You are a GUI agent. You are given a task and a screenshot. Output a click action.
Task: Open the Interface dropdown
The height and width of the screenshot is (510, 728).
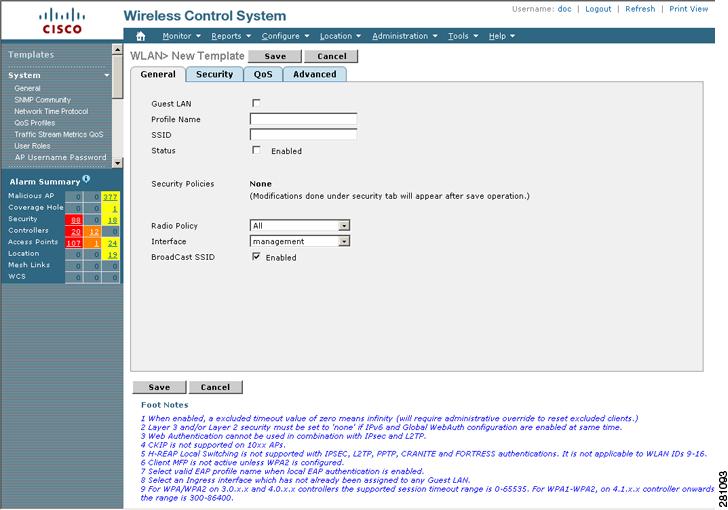tap(300, 241)
